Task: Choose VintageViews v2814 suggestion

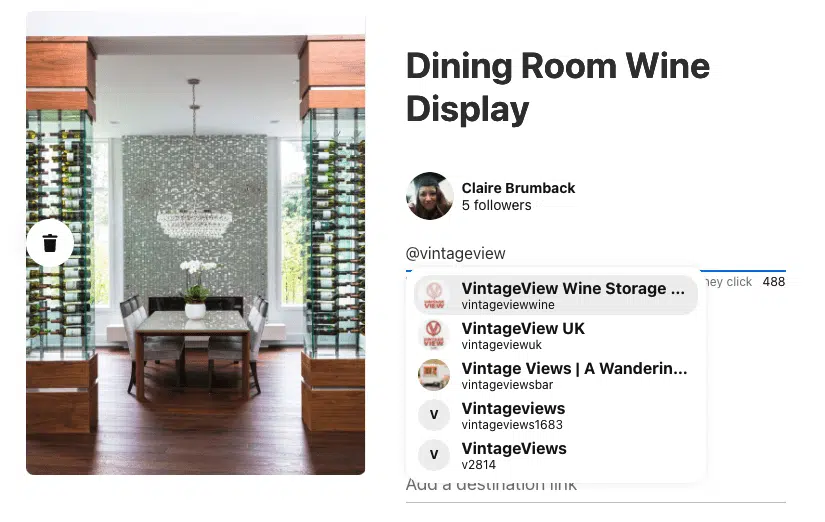Action: [556, 455]
